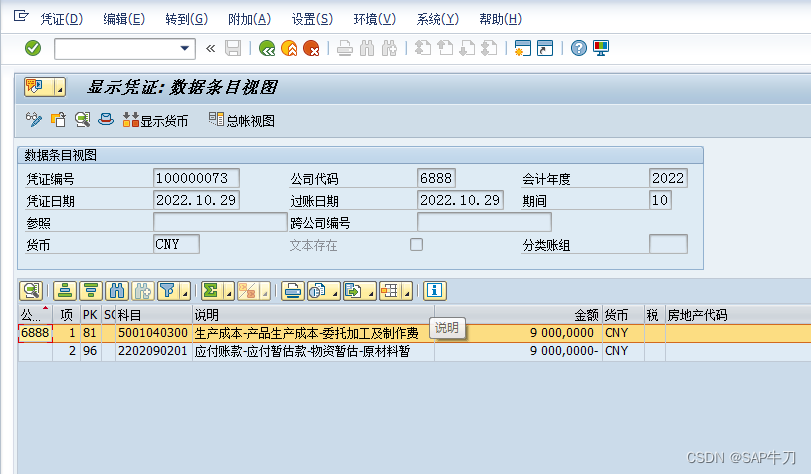Click the 金额 column header

pyautogui.click(x=518, y=315)
